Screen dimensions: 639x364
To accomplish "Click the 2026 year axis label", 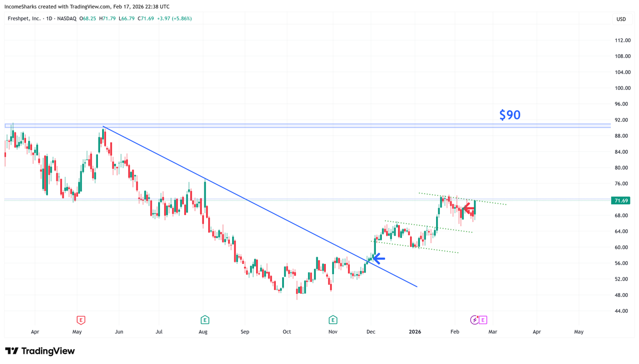I will 415,332.
